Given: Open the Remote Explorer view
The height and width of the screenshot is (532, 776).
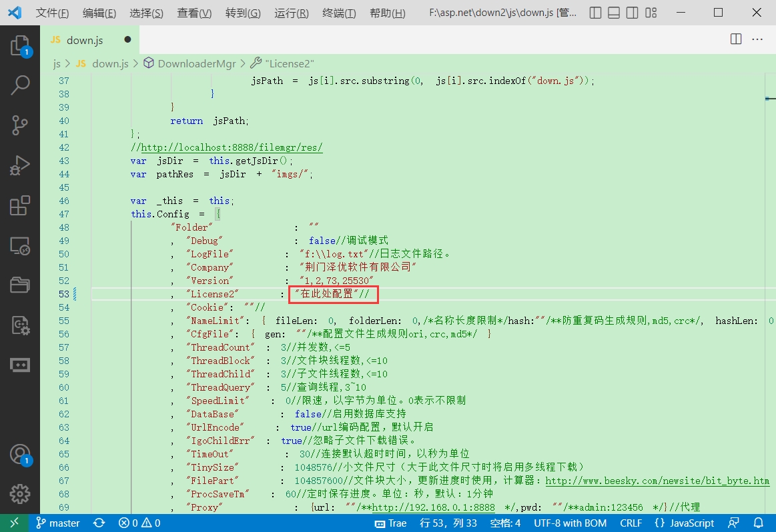Looking at the screenshot, I should coord(20,245).
